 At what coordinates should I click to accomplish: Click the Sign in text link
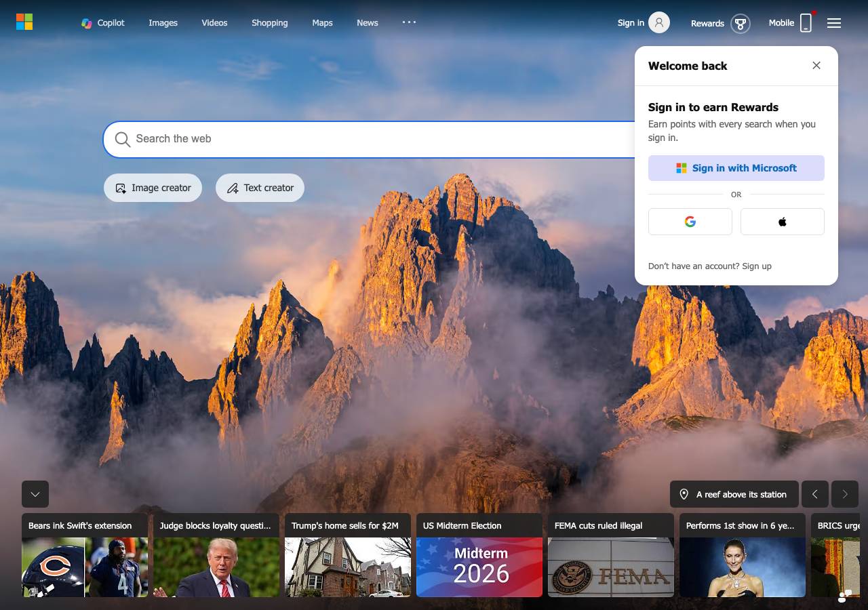pos(631,23)
